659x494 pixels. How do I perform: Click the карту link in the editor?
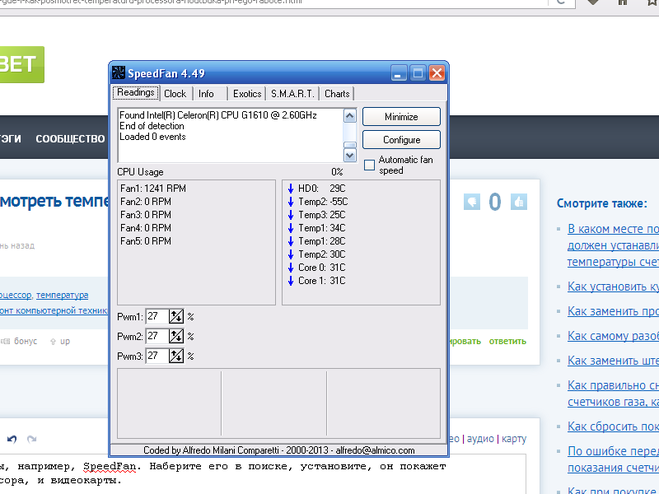click(514, 439)
